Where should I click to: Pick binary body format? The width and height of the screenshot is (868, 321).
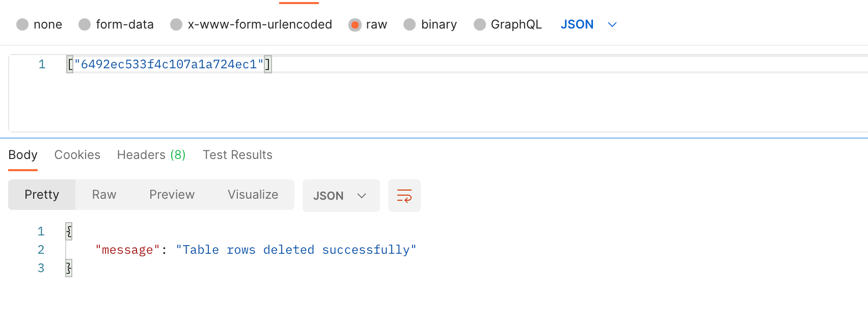click(x=430, y=24)
